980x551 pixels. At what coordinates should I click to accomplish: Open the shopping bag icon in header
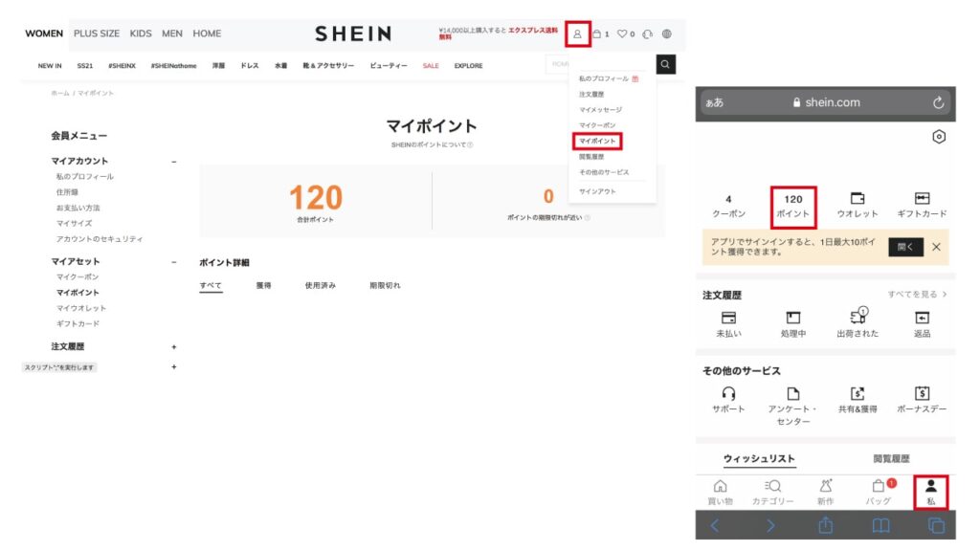(597, 33)
